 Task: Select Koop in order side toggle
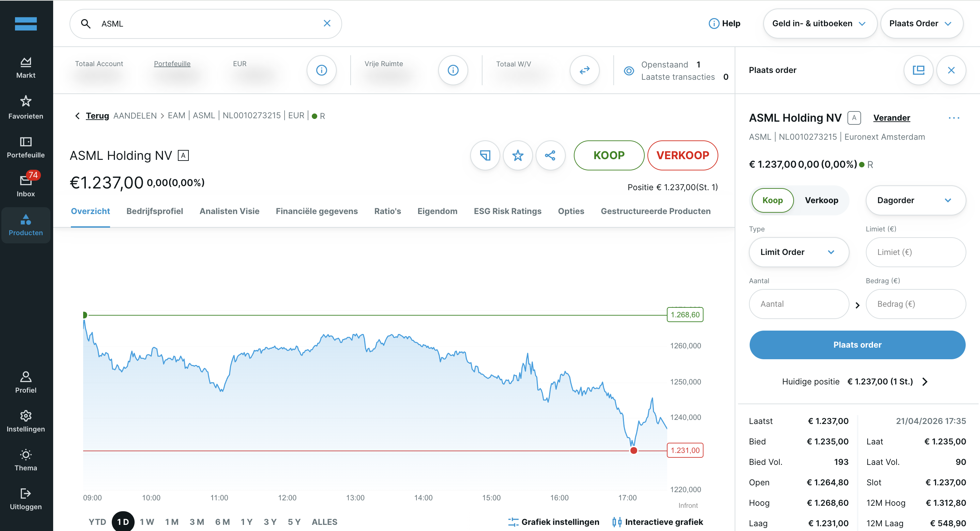point(772,200)
